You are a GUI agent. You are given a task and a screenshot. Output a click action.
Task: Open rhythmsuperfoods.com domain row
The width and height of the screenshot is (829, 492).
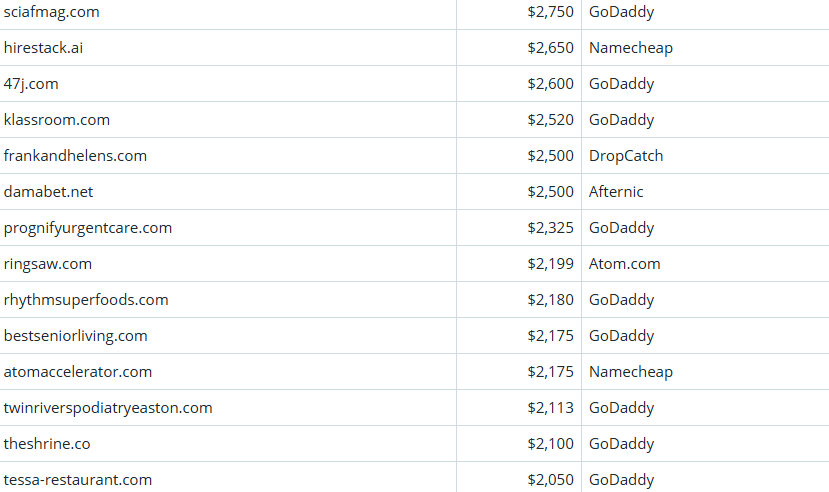click(x=86, y=300)
